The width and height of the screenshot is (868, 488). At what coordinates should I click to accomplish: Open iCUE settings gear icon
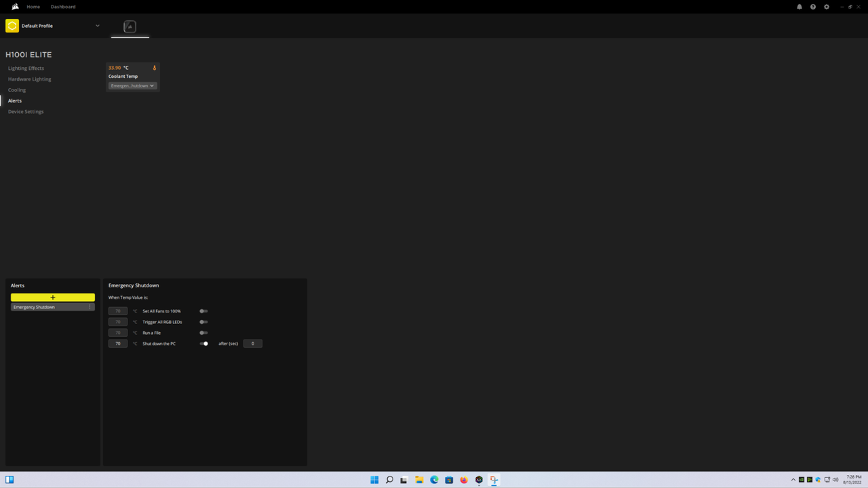click(827, 7)
